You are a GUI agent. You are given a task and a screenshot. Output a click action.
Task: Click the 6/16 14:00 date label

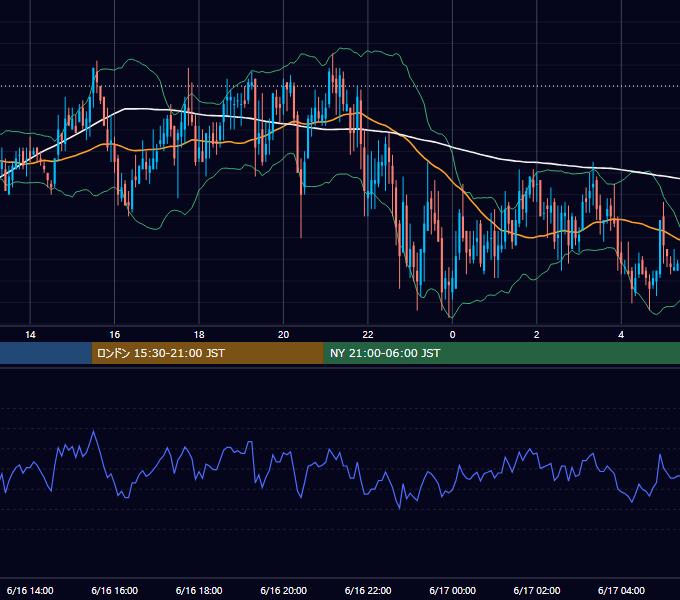30,590
